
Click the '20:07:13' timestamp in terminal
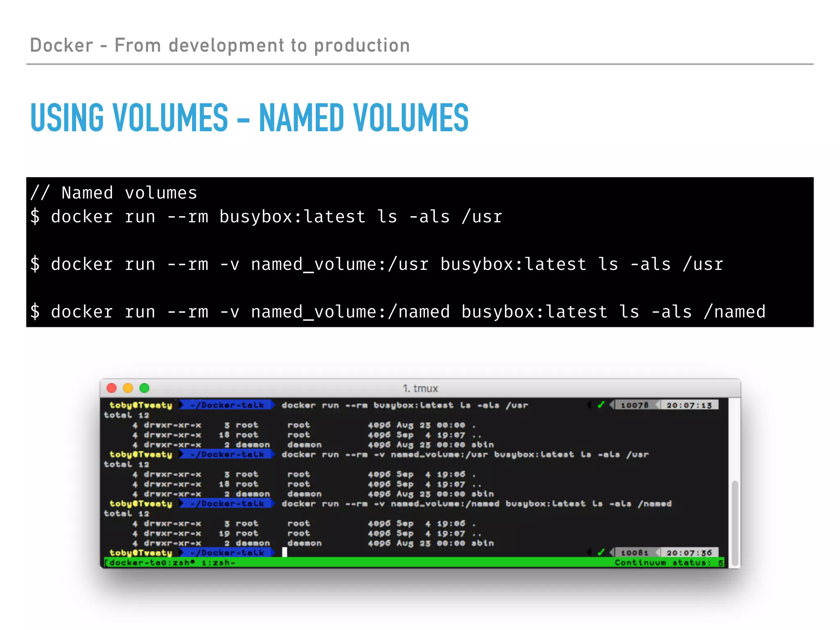689,405
